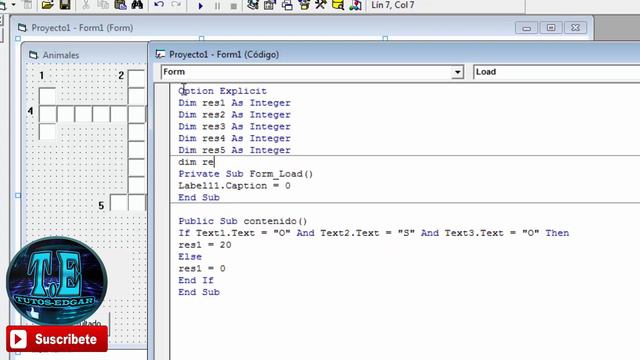
Task: Start the program with the play icon
Action: 200,6
